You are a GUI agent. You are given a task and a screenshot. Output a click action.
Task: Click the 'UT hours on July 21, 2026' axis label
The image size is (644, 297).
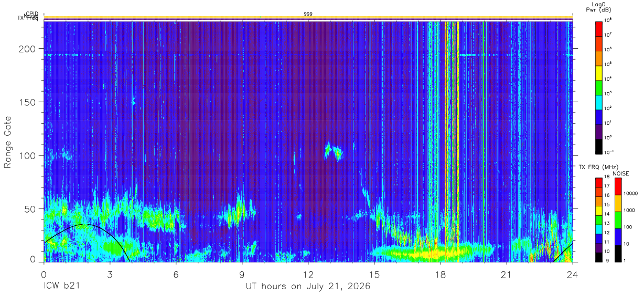308,287
